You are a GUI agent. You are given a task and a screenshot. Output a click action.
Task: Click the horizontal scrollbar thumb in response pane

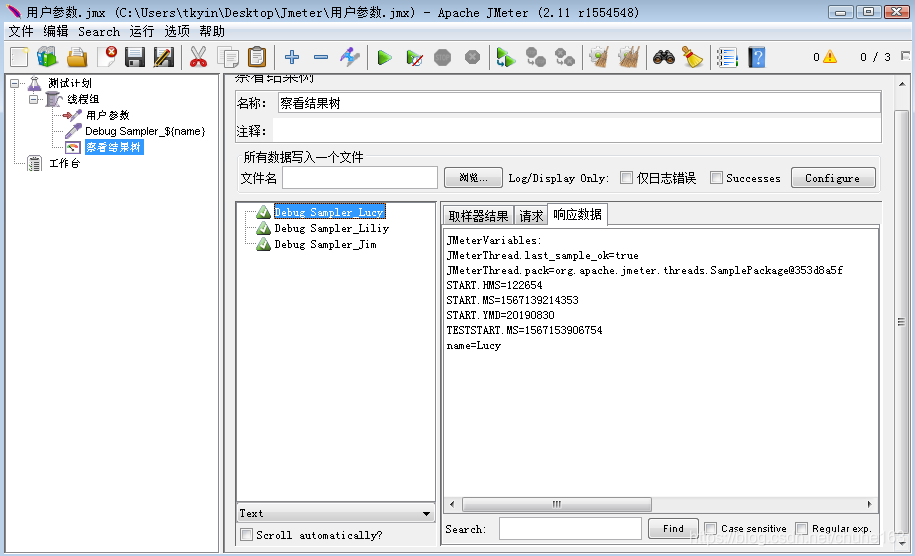click(x=557, y=504)
